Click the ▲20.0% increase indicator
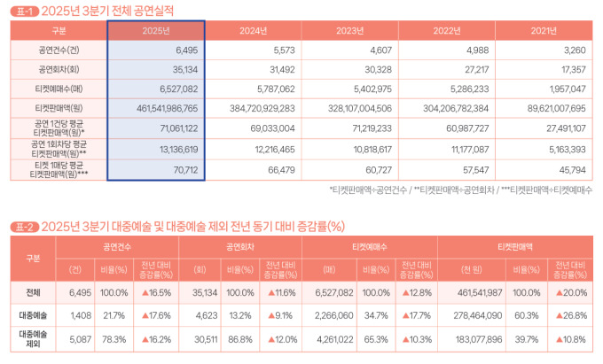The width and height of the screenshot is (603, 364). coord(570,290)
